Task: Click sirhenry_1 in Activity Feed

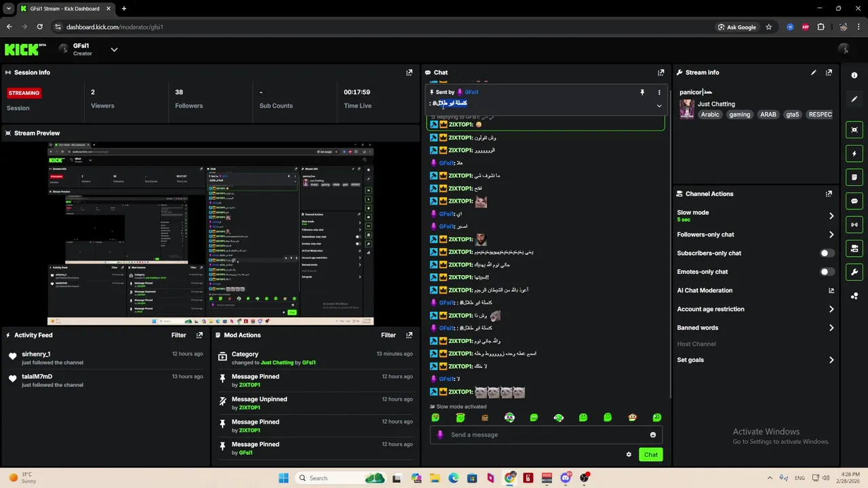Action: coord(36,354)
